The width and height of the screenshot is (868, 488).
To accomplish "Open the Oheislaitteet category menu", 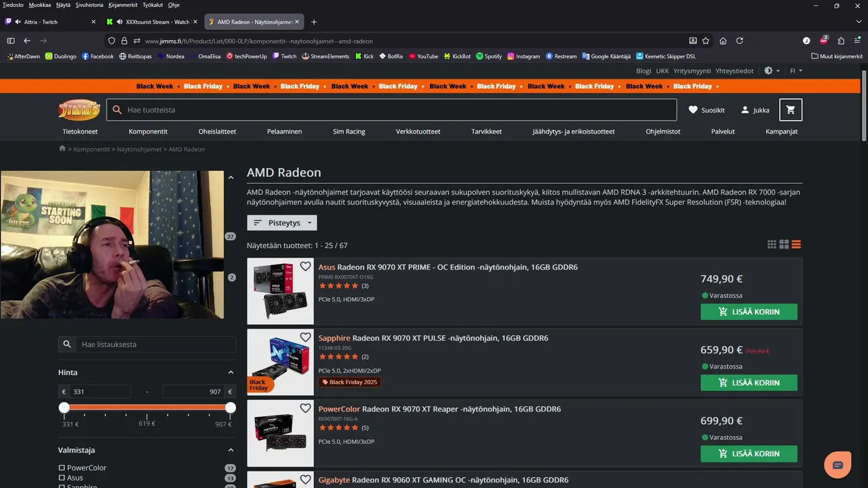I will click(217, 131).
